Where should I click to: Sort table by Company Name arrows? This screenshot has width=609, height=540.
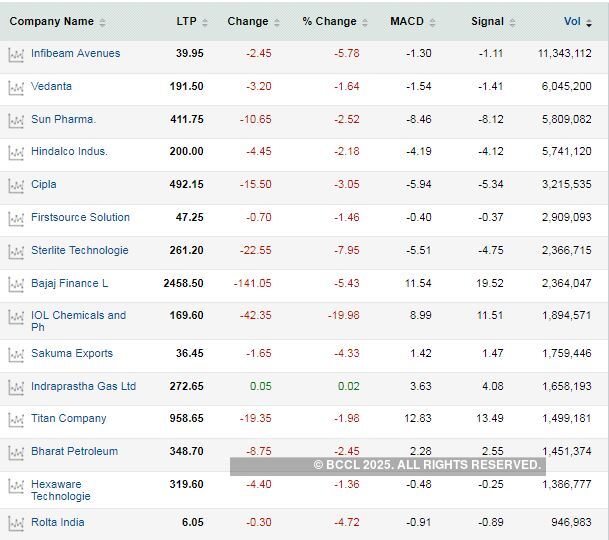[102, 23]
